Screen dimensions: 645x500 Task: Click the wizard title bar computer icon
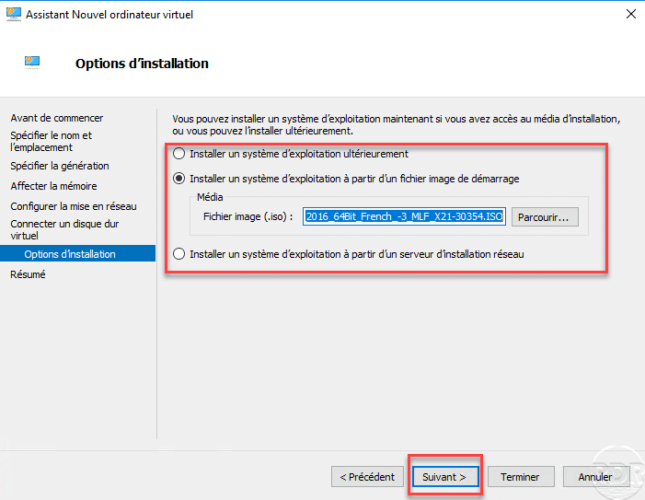coord(13,14)
